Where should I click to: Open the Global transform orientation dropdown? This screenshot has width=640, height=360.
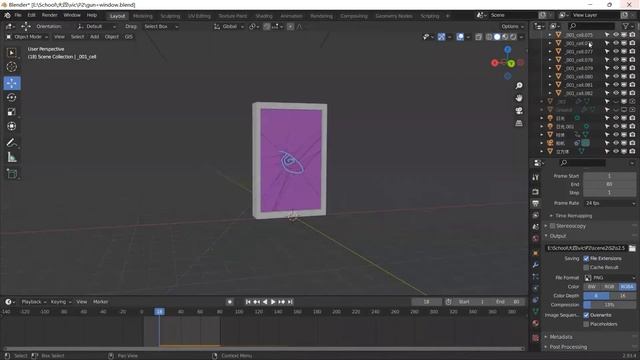(229, 26)
